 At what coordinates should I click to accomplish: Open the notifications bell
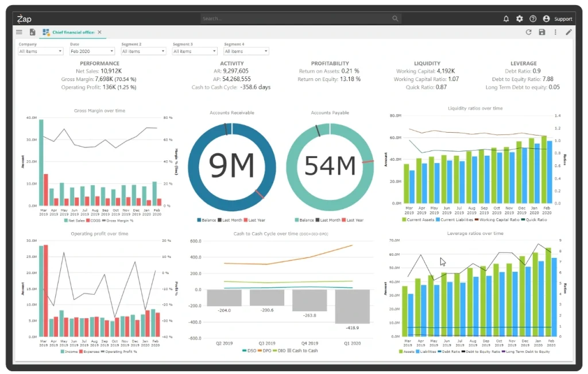point(506,19)
